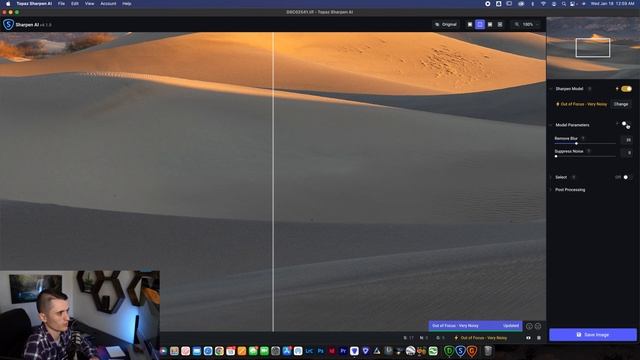
Task: Toggle the Model Parameters auto switch
Action: coord(626,125)
